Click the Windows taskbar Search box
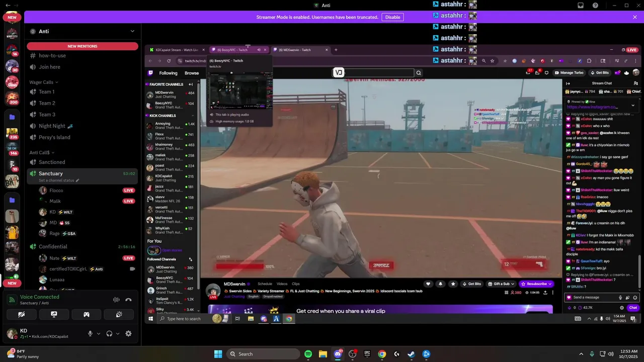This screenshot has height=362, width=644. tap(263, 354)
